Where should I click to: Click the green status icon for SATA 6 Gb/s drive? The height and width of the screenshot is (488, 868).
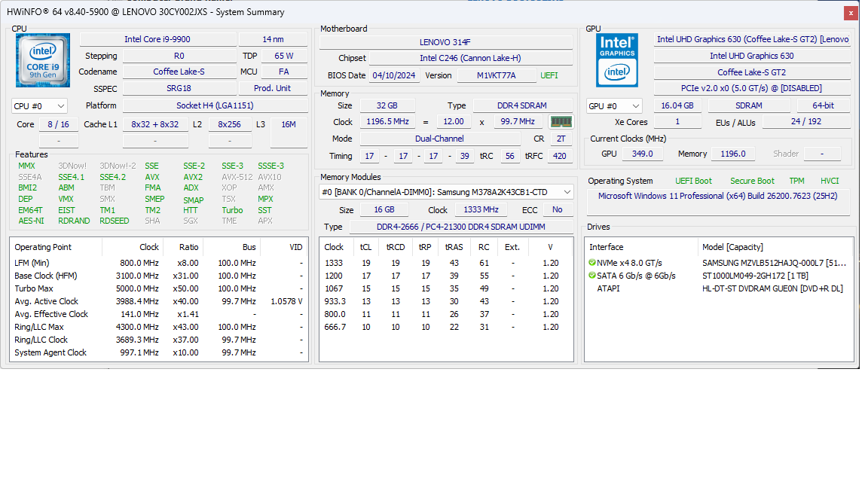[x=593, y=276]
